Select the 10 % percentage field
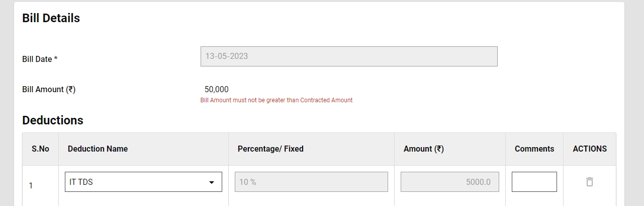Screen dimensions: 644x206 click(x=311, y=182)
